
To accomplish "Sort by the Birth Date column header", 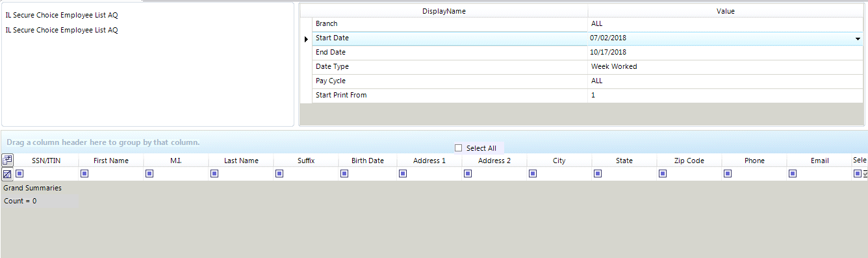I will 368,161.
